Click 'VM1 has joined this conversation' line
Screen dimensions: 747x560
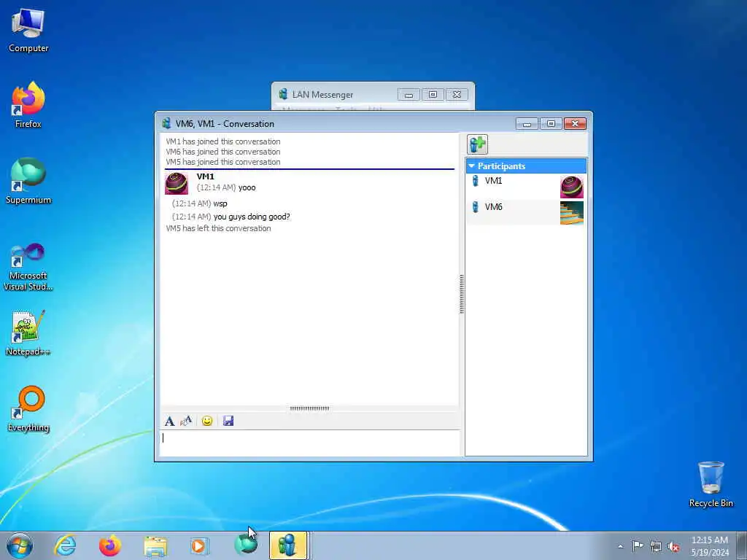[x=223, y=141]
